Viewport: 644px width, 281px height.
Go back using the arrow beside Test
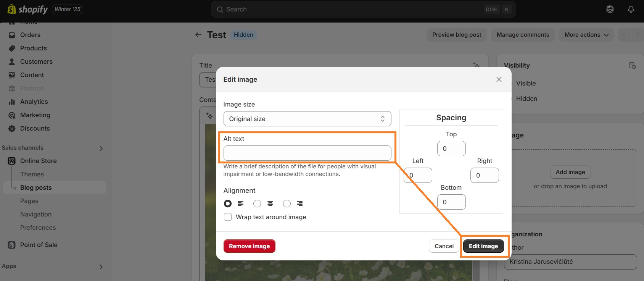pyautogui.click(x=198, y=35)
